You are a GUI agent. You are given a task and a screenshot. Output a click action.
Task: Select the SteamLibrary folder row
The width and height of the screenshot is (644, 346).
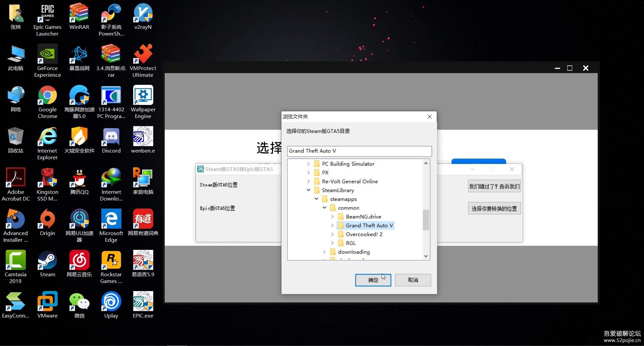coord(334,190)
